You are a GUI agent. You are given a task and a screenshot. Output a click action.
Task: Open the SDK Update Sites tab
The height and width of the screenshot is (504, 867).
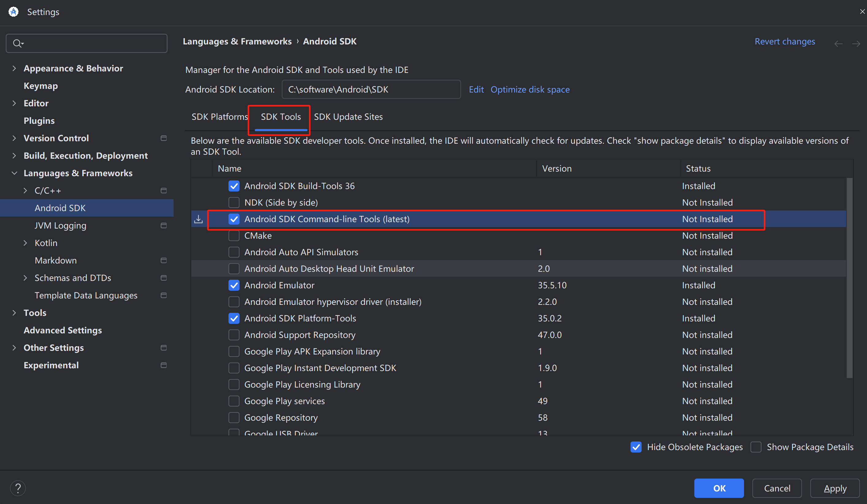click(x=348, y=117)
